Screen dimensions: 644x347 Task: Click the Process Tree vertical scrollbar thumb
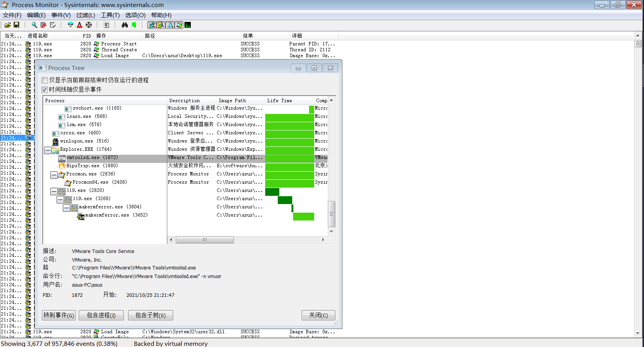[x=331, y=214]
